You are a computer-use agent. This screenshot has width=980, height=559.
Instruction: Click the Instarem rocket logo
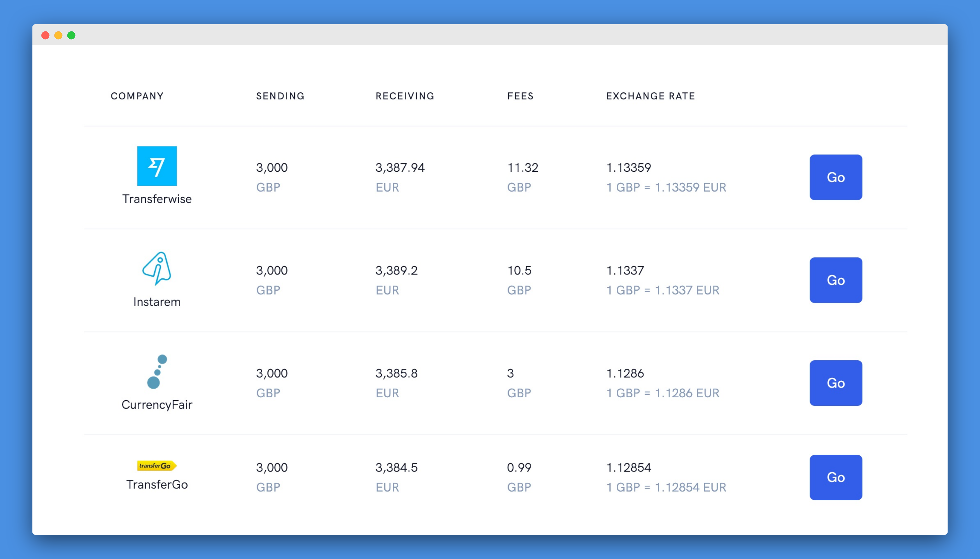[157, 268]
